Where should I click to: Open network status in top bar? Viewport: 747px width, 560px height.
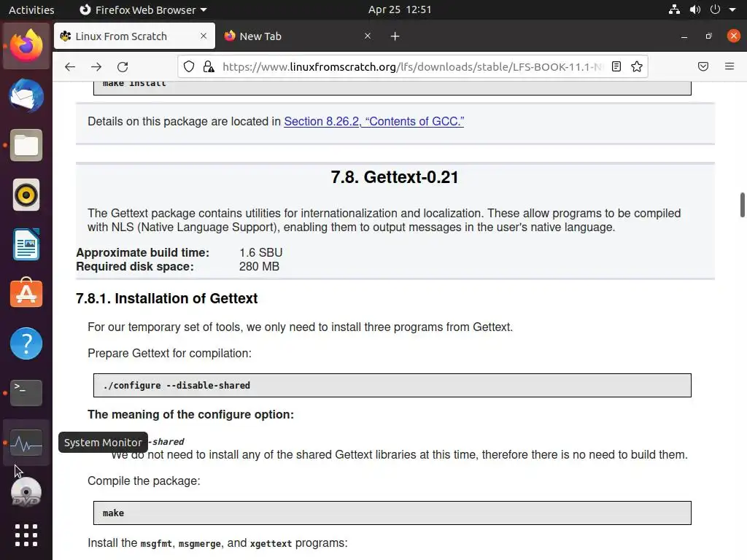click(674, 9)
